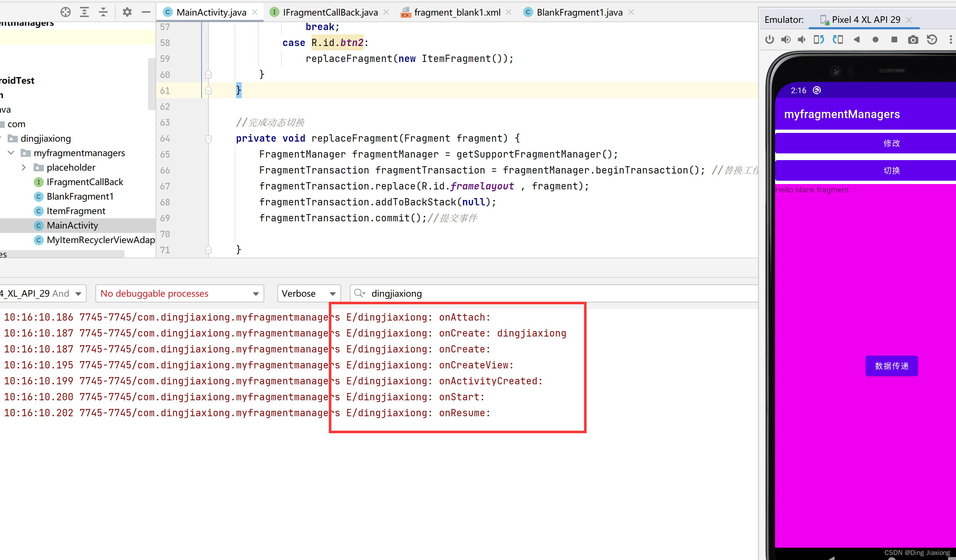
Task: Click the Hello blank fragment text
Action: 812,189
